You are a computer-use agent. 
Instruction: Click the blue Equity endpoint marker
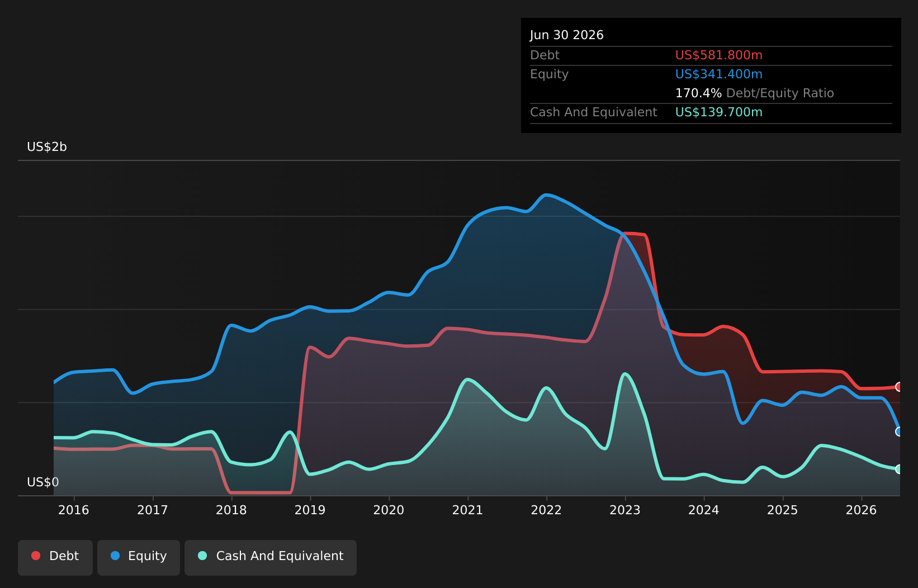click(x=899, y=431)
